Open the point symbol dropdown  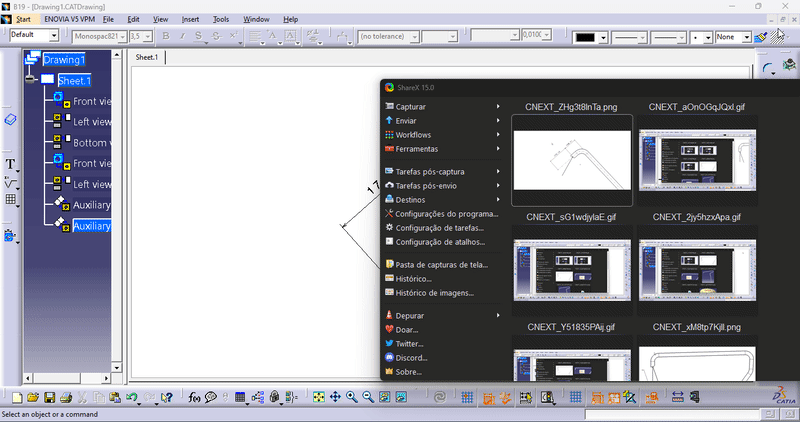pyautogui.click(x=708, y=37)
